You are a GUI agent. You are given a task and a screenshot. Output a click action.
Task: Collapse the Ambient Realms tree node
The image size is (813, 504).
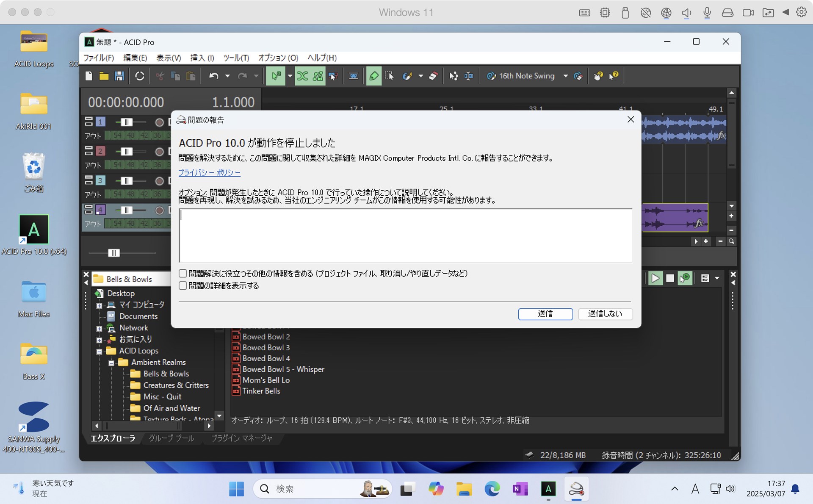click(x=111, y=363)
